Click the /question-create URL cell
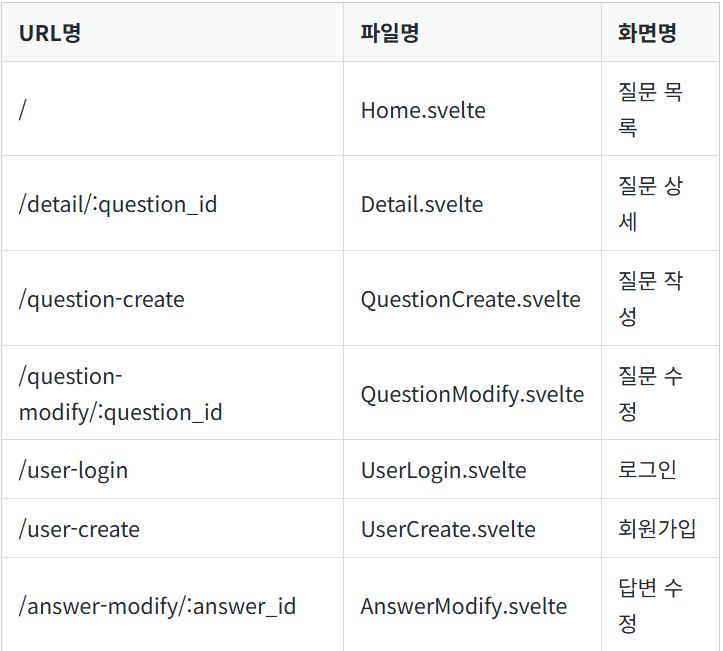 click(x=102, y=299)
